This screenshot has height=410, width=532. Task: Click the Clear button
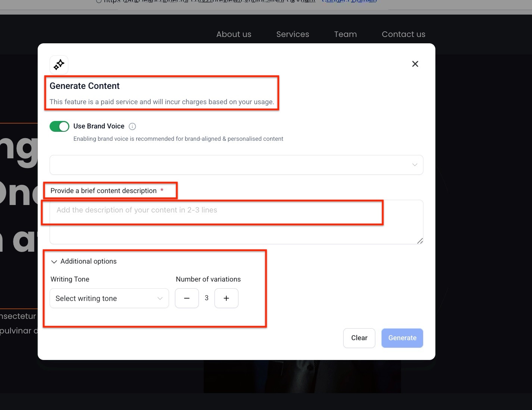coord(359,338)
